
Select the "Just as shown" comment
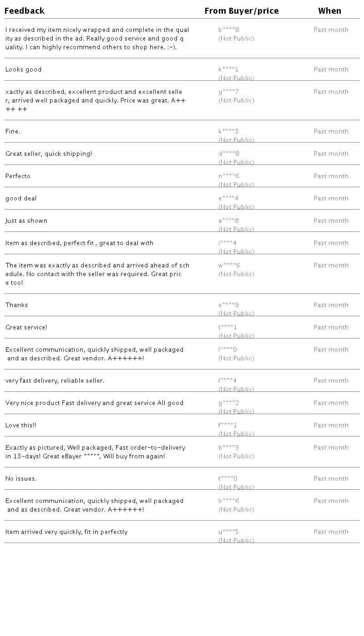[26, 221]
